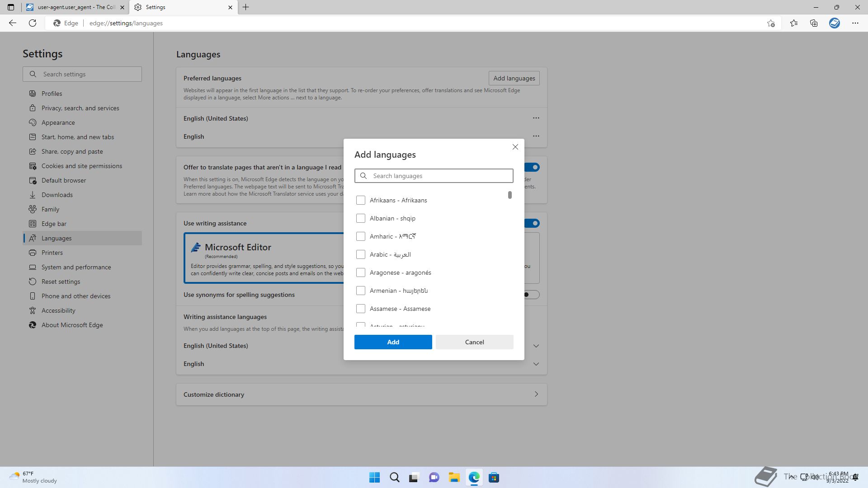The image size is (868, 488).
Task: Open the Edge Settings and more menu
Action: pyautogui.click(x=855, y=23)
